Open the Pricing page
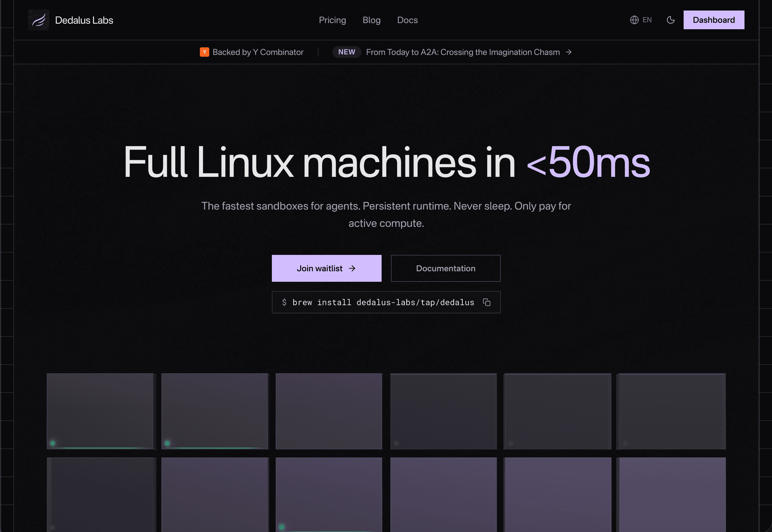 (332, 20)
